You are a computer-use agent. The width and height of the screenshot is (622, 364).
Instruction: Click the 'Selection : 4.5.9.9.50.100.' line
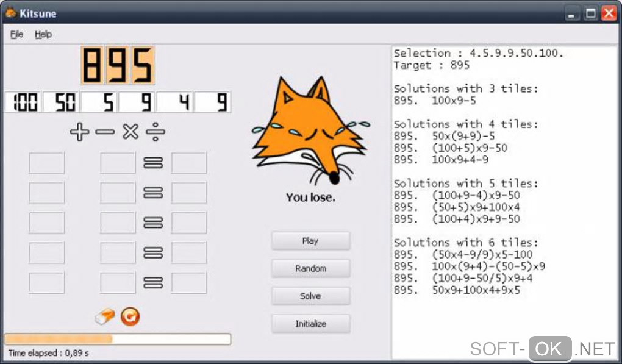479,53
